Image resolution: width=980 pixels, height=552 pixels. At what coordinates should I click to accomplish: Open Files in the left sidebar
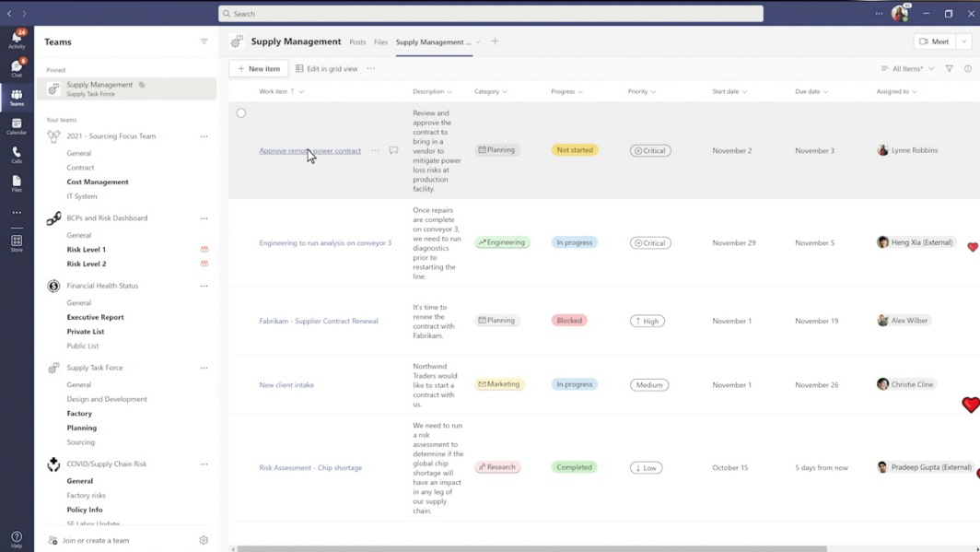coord(17,183)
